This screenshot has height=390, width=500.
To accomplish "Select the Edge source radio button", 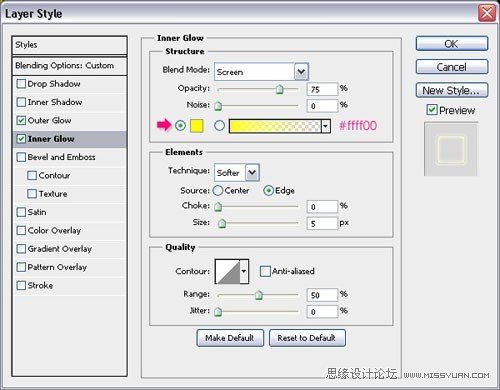I will pyautogui.click(x=269, y=191).
